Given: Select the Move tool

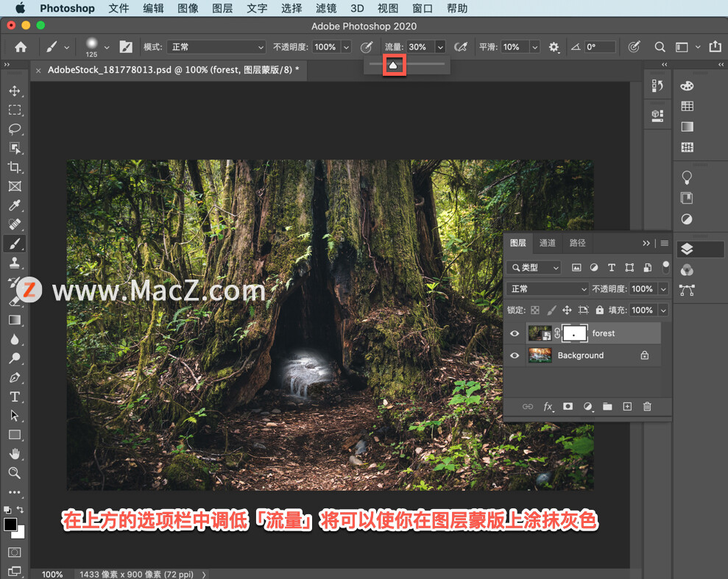Looking at the screenshot, I should click(x=15, y=90).
